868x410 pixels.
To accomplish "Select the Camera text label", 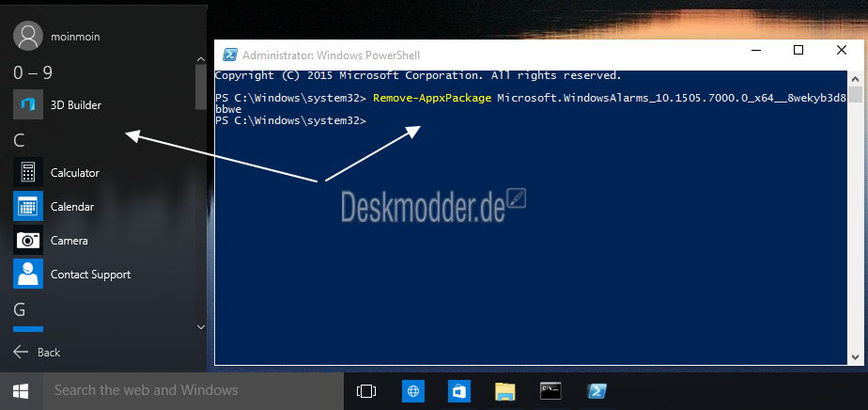I will pos(70,241).
